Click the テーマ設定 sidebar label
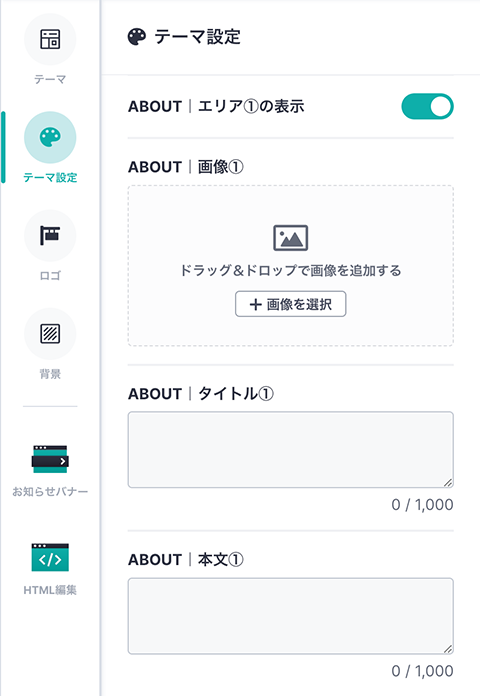The image size is (480, 696). pyautogui.click(x=50, y=178)
